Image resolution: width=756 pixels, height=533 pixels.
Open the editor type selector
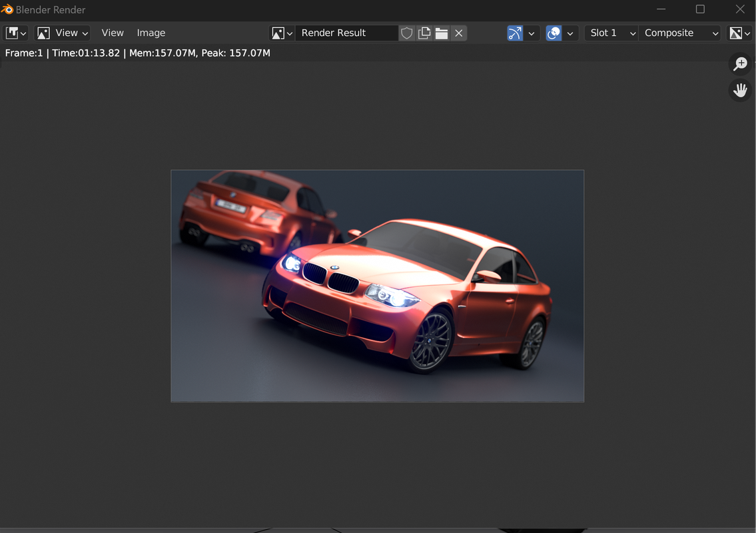pyautogui.click(x=16, y=33)
